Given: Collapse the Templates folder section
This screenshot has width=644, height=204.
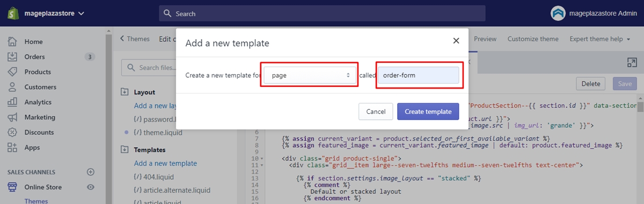Looking at the screenshot, I should [125, 150].
